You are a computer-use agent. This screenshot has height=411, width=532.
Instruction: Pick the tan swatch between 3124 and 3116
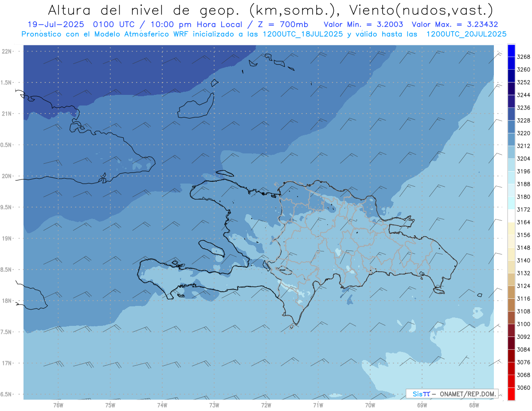click(x=511, y=292)
